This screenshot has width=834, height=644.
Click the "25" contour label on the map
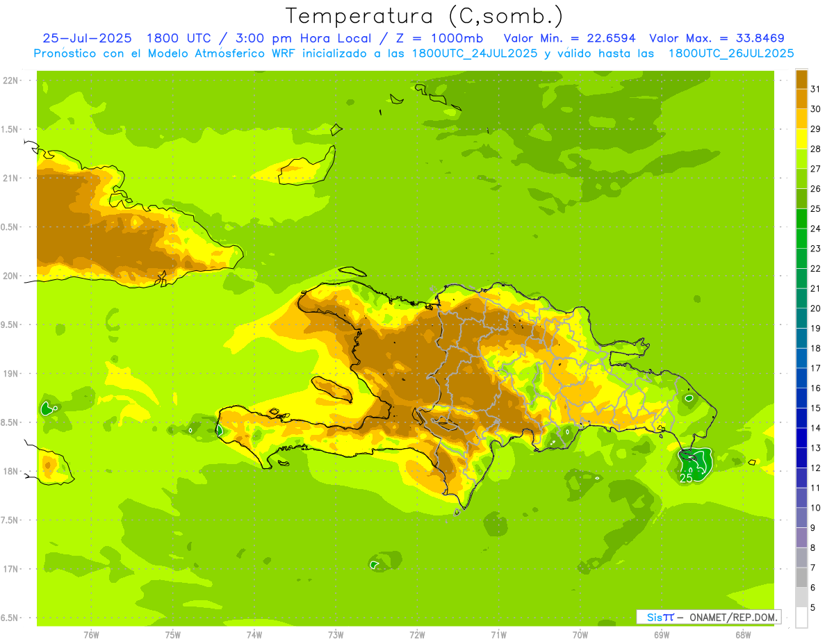[686, 478]
